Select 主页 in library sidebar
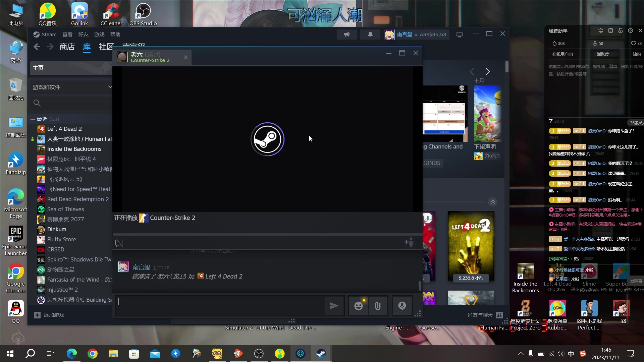Viewport: 644px width, 362px height. point(71,68)
